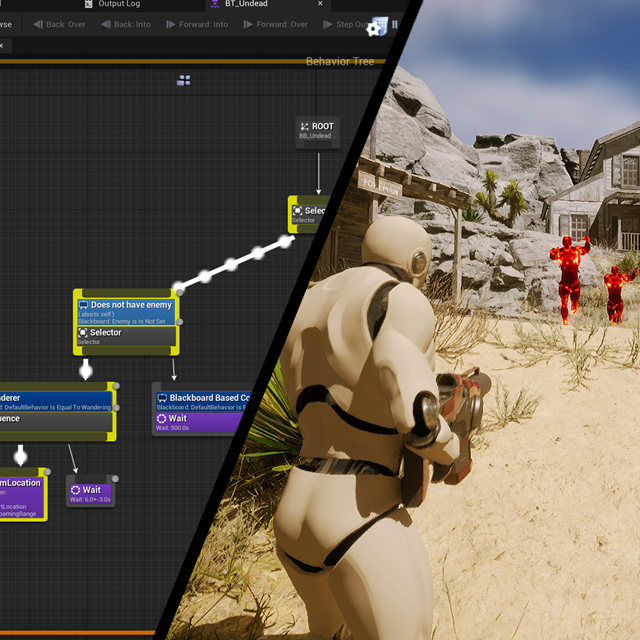Click the Blackboard Based Condition decorator icon

pyautogui.click(x=162, y=398)
